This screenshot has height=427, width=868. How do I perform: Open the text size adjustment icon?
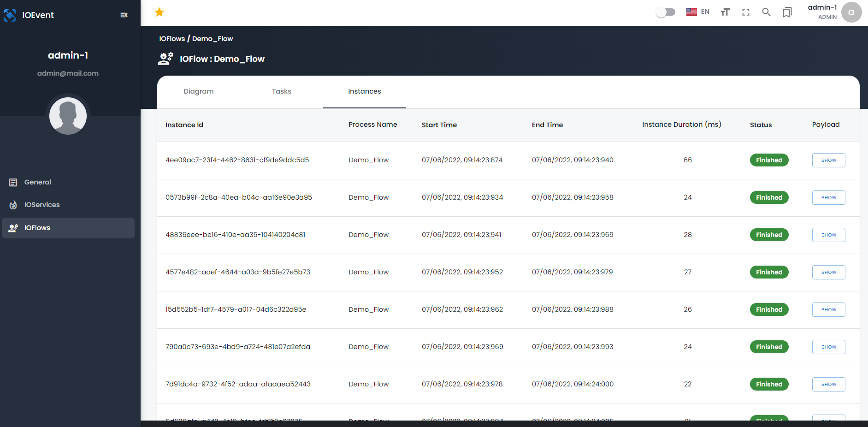click(x=725, y=12)
